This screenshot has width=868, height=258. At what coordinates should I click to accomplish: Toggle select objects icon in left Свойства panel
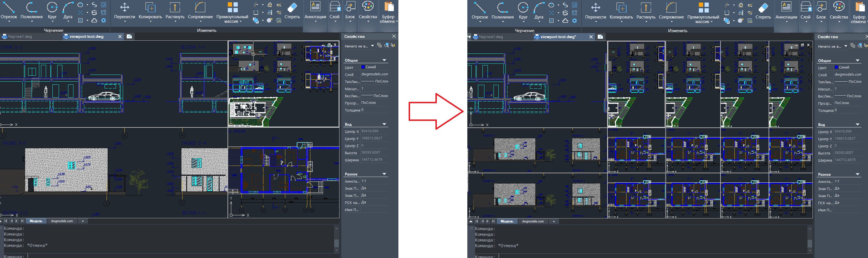[x=386, y=46]
